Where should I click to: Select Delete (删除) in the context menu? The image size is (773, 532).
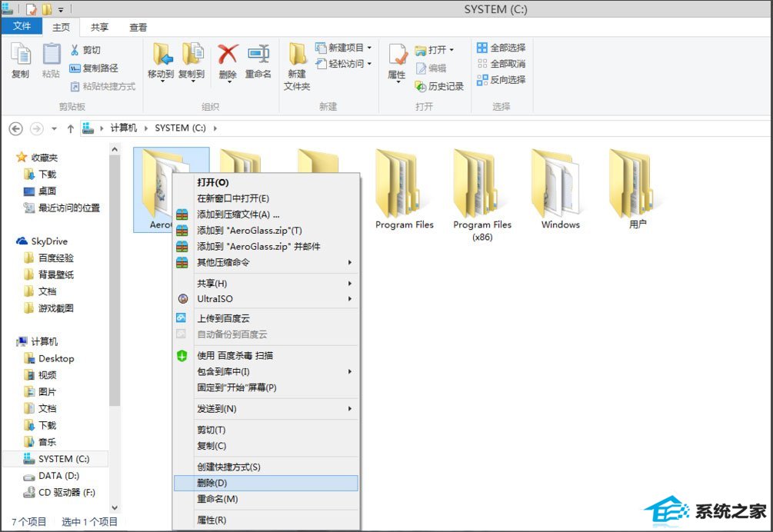pyautogui.click(x=265, y=483)
